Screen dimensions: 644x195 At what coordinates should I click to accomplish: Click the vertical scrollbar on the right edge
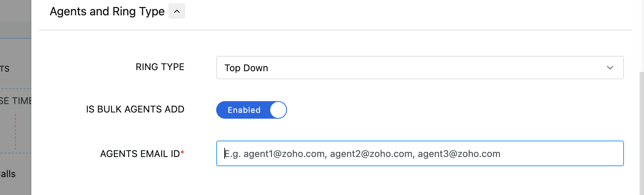pyautogui.click(x=641, y=131)
